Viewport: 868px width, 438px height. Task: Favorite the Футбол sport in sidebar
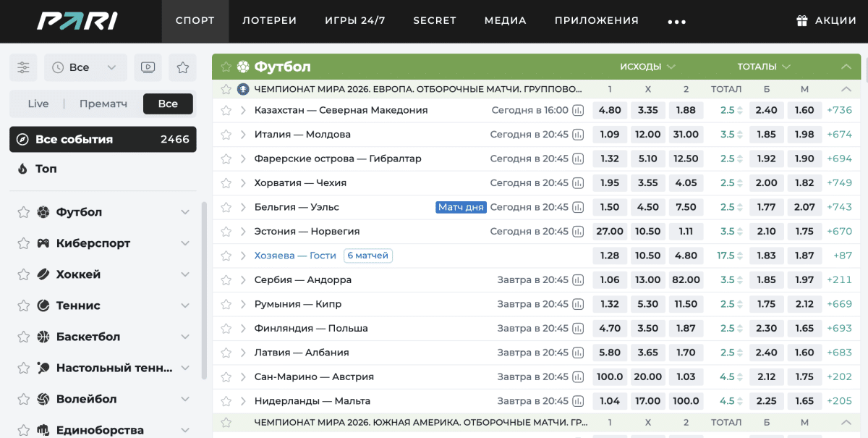click(24, 212)
